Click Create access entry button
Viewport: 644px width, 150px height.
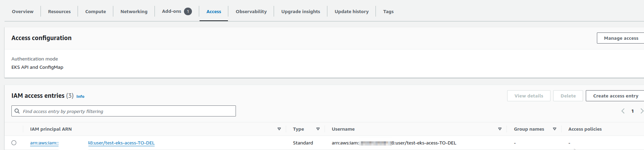(615, 96)
